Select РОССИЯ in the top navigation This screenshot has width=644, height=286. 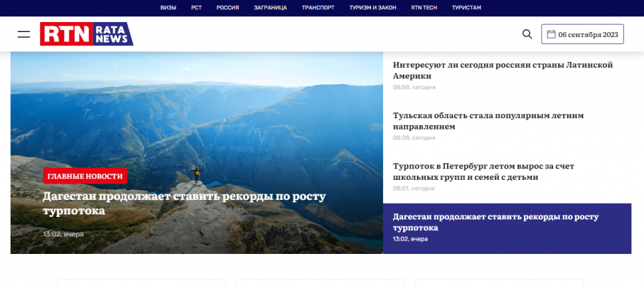coord(228,8)
